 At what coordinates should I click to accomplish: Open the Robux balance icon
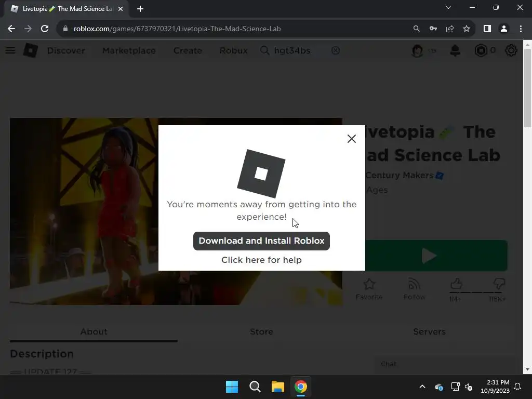tap(481, 50)
